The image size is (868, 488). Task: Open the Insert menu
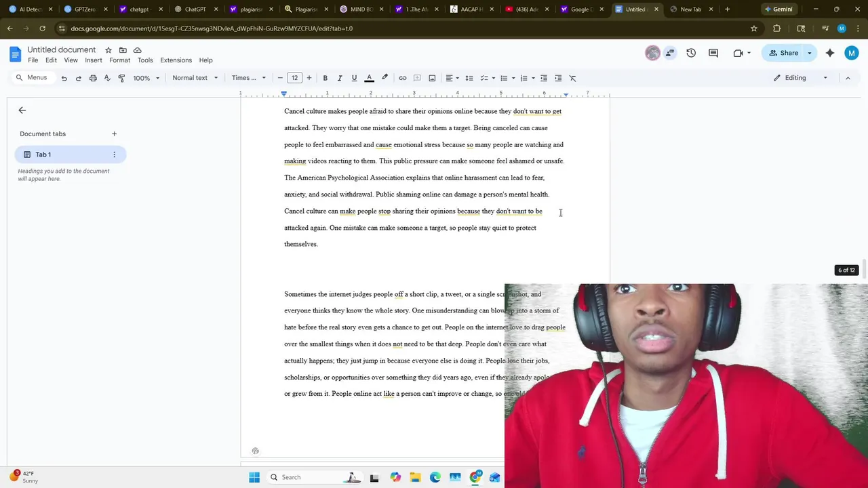point(94,60)
